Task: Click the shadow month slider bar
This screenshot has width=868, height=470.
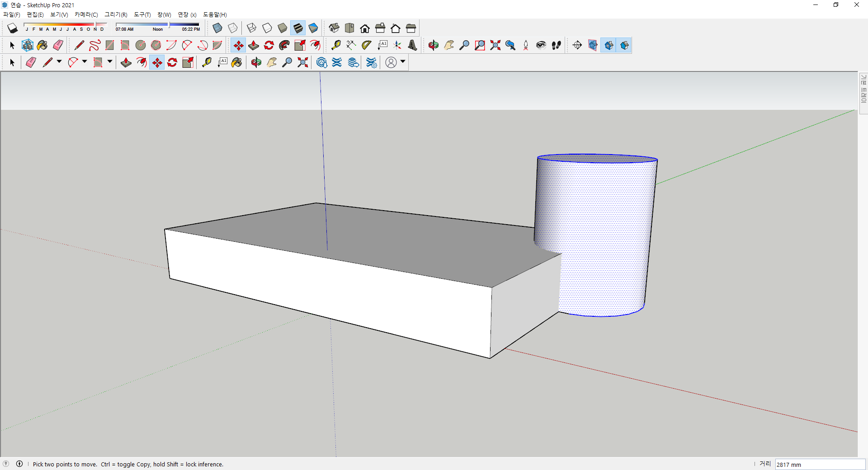Action: 65,24
